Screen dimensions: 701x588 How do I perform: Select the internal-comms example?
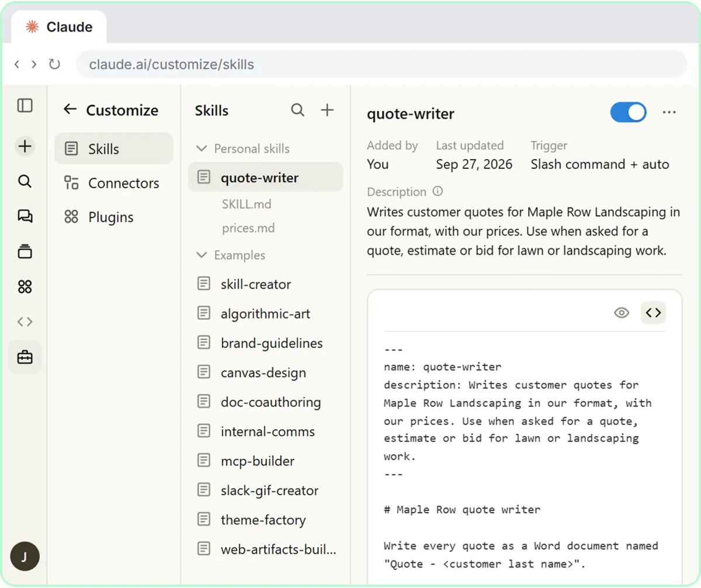(x=265, y=431)
